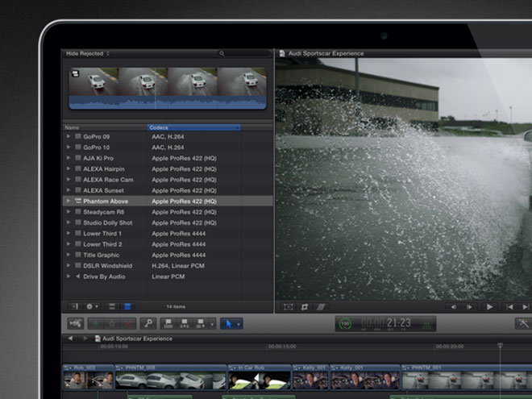Click the right arrow button before Play
The image size is (532, 399).
[x=469, y=307]
